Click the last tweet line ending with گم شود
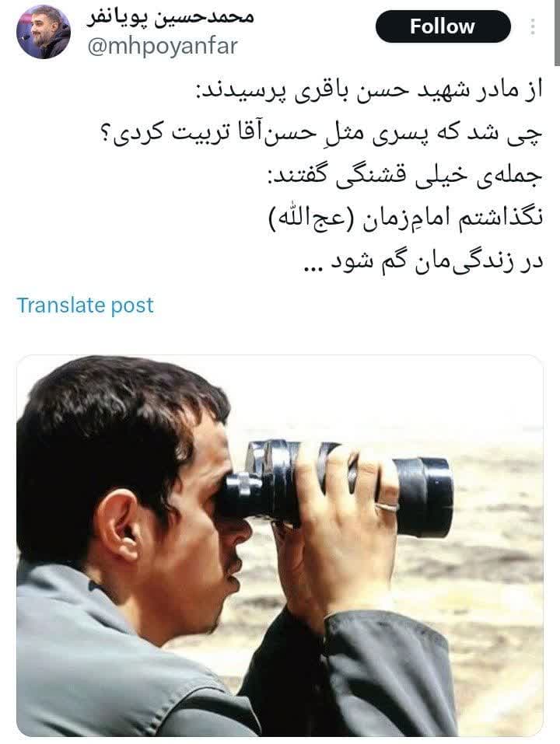 pyautogui.click(x=422, y=261)
